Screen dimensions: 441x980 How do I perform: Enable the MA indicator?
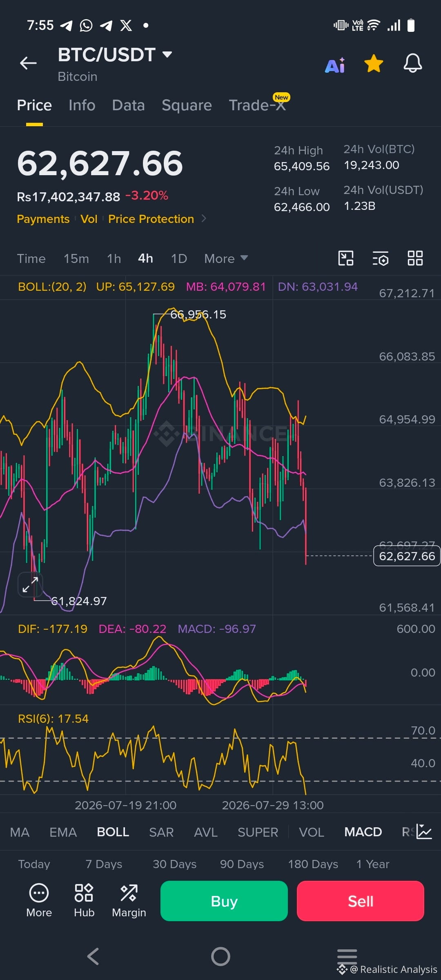[20, 832]
